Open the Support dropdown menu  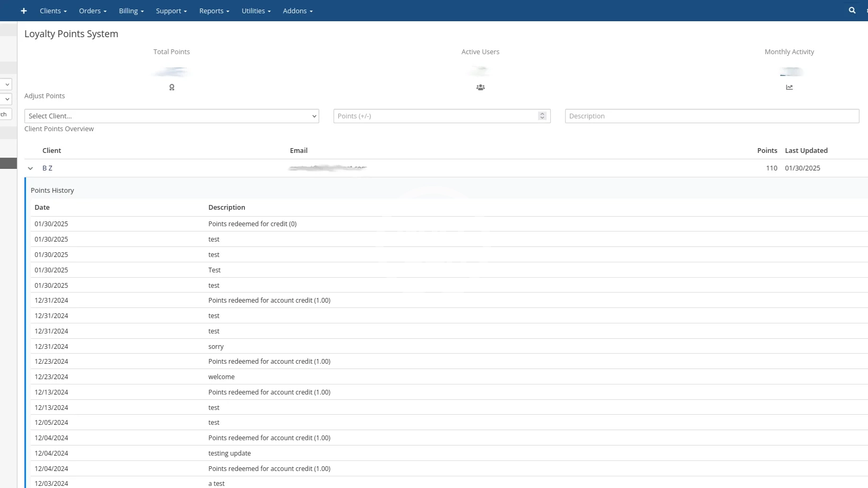tap(171, 11)
